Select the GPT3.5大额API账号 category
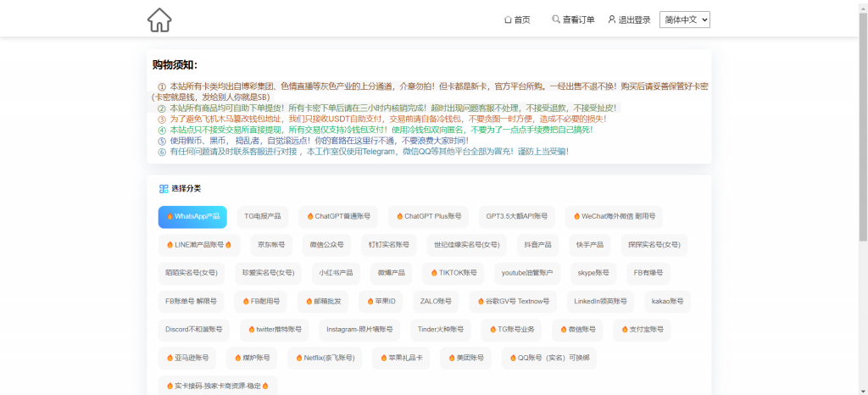This screenshot has width=868, height=395. click(x=517, y=217)
